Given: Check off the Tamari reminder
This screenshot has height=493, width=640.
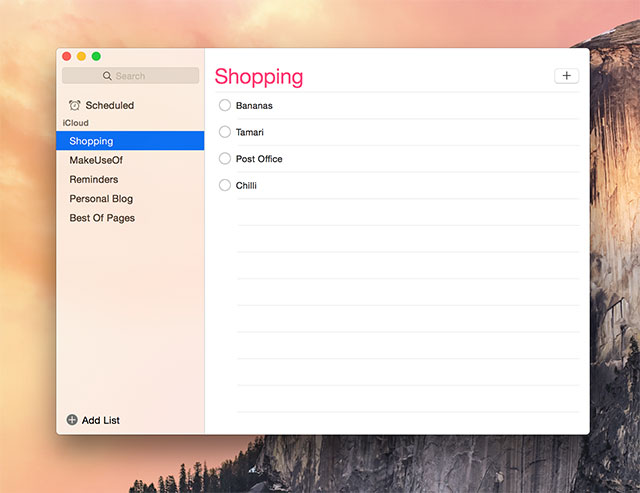Looking at the screenshot, I should tap(225, 132).
